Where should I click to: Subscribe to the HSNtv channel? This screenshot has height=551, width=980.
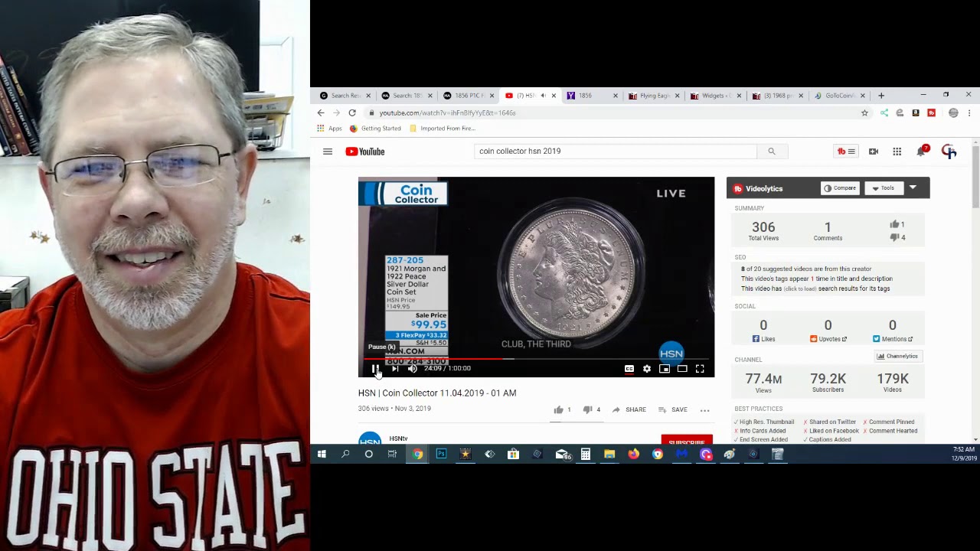pyautogui.click(x=687, y=441)
